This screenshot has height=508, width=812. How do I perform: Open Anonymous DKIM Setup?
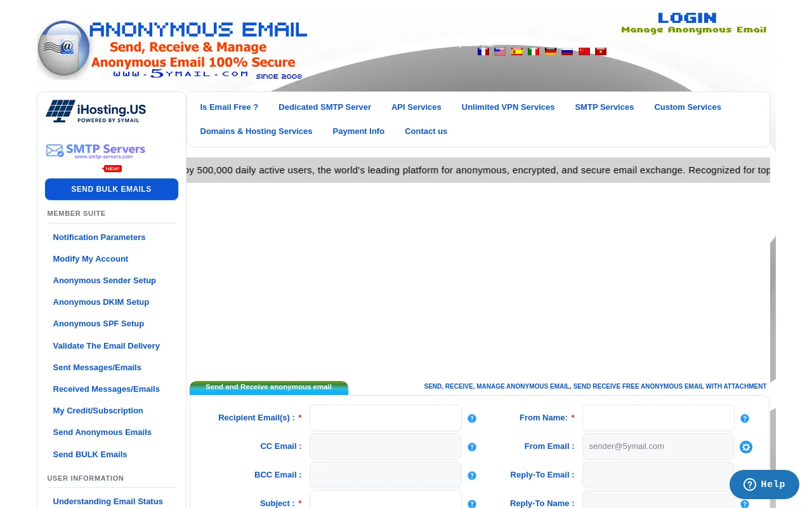click(101, 302)
